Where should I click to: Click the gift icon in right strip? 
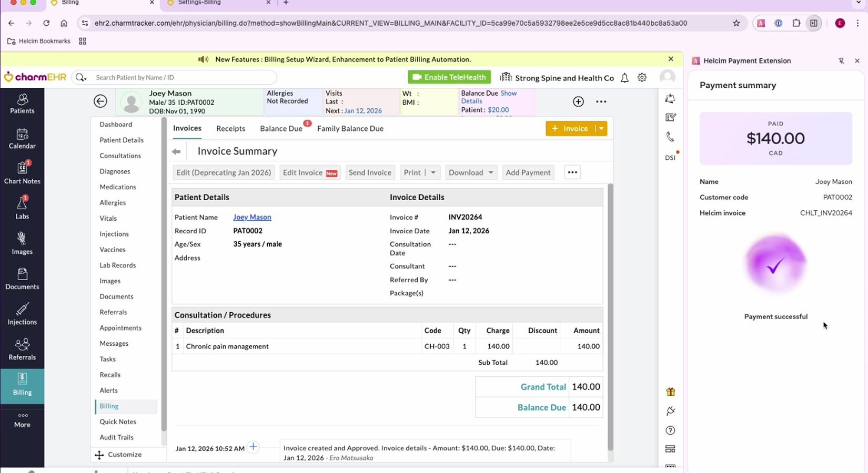coord(670,392)
